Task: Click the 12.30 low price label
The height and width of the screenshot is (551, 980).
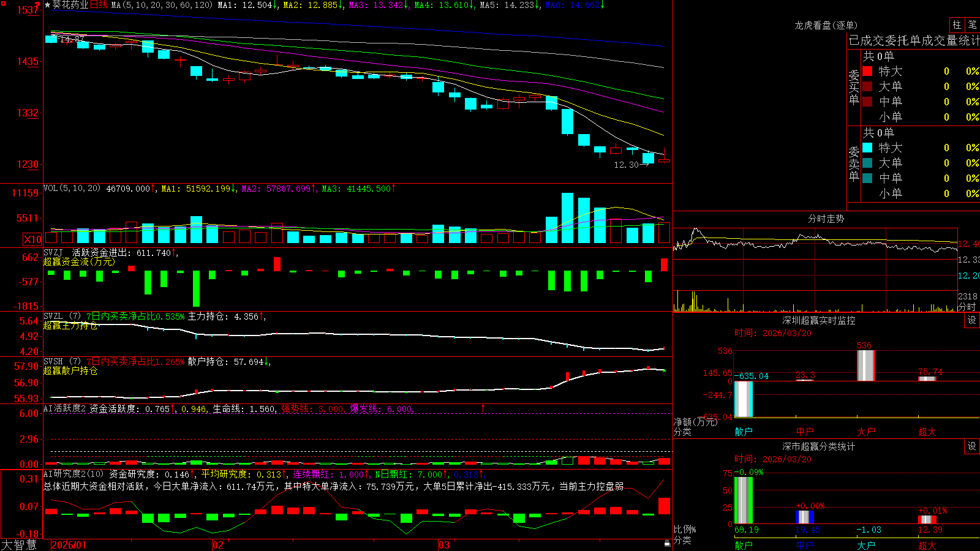Action: coord(627,165)
